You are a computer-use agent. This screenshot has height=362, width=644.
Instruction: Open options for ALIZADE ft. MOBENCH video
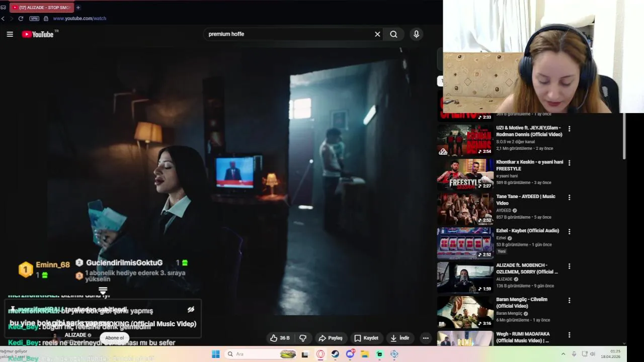coord(569,266)
